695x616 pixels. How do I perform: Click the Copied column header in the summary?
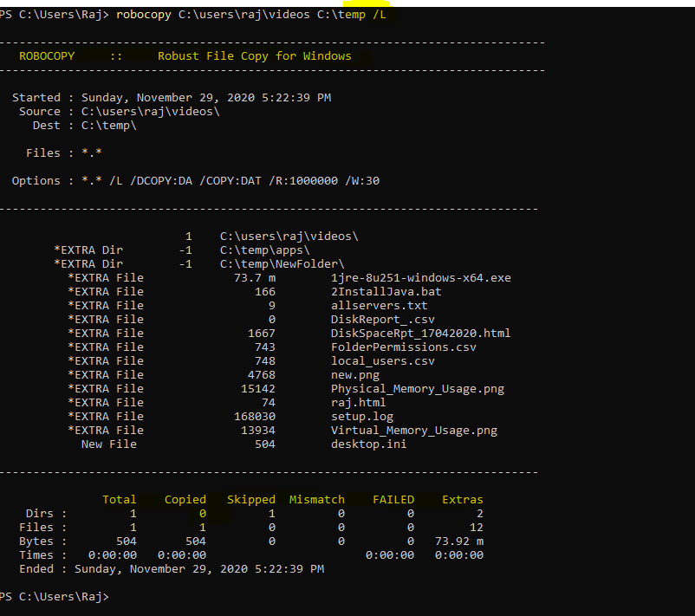[x=185, y=499]
